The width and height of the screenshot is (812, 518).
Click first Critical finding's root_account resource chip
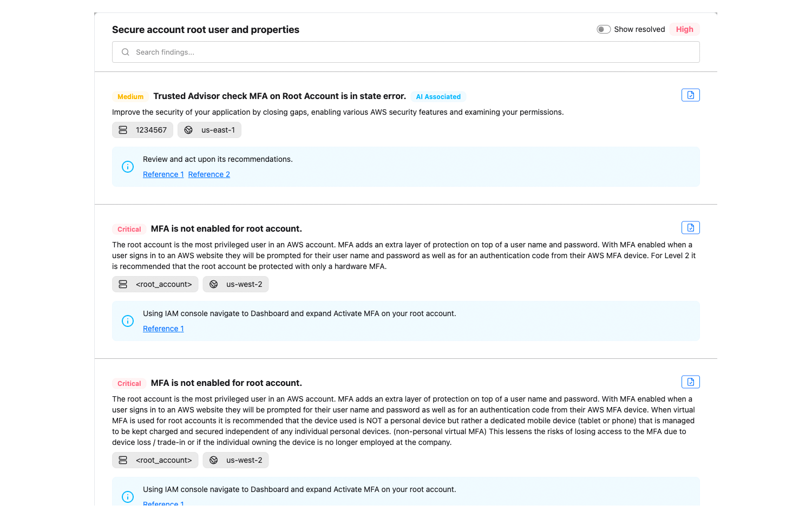pos(155,284)
